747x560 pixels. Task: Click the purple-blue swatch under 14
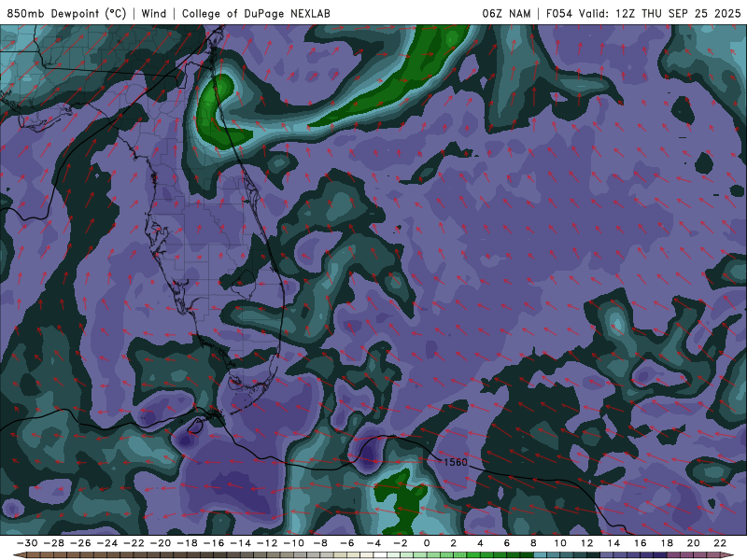tap(620, 555)
